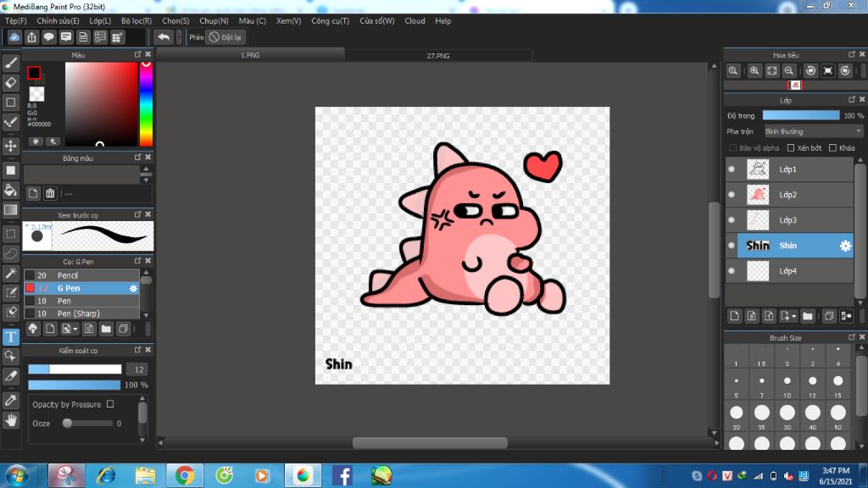Check Opacity by Pressure checkbox
Image resolution: width=868 pixels, height=488 pixels.
(110, 404)
